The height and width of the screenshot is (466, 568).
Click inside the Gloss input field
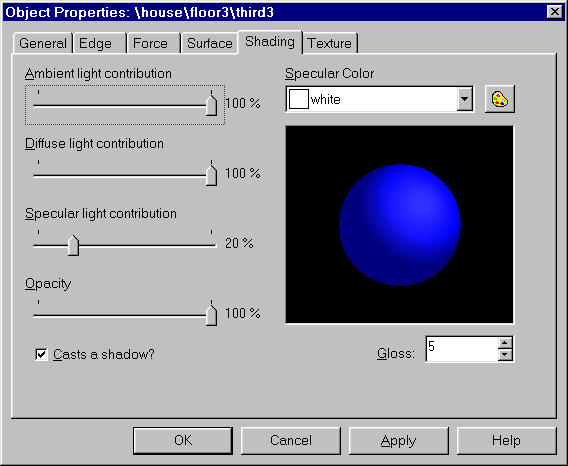tap(462, 349)
